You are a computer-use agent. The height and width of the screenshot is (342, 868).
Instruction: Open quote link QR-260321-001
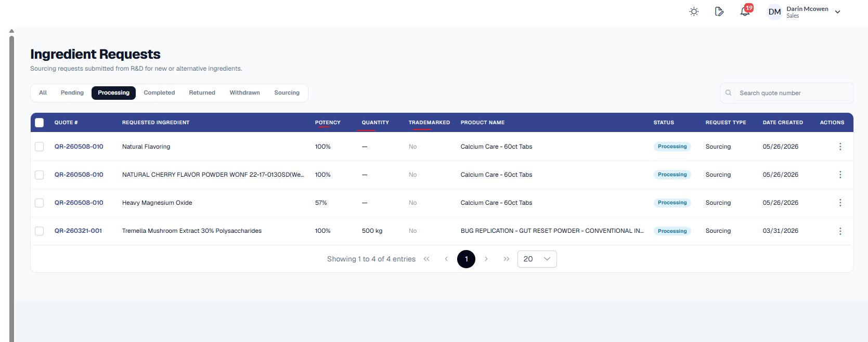pyautogui.click(x=79, y=231)
